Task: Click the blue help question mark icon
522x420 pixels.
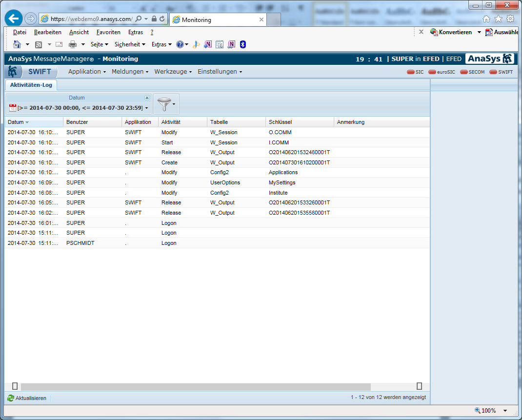Action: point(180,44)
